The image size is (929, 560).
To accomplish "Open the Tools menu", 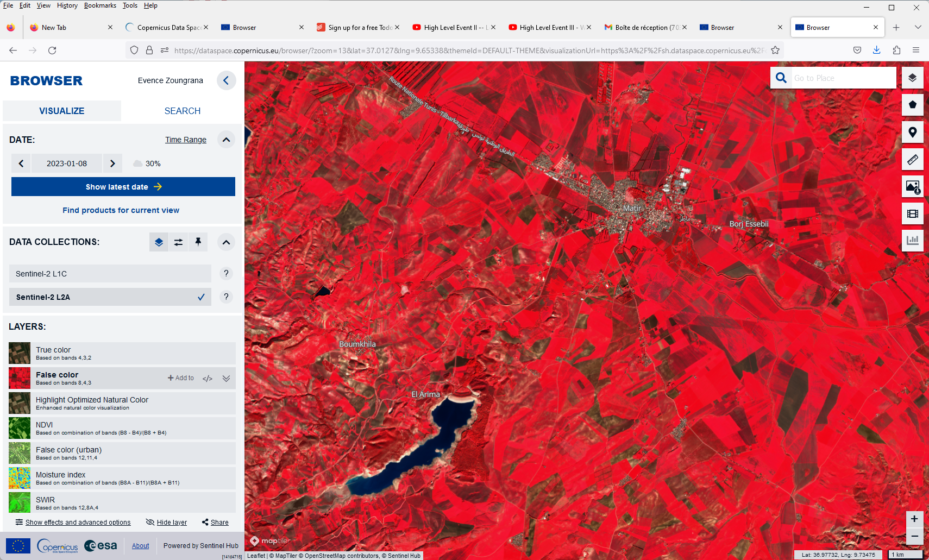I will click(x=130, y=5).
